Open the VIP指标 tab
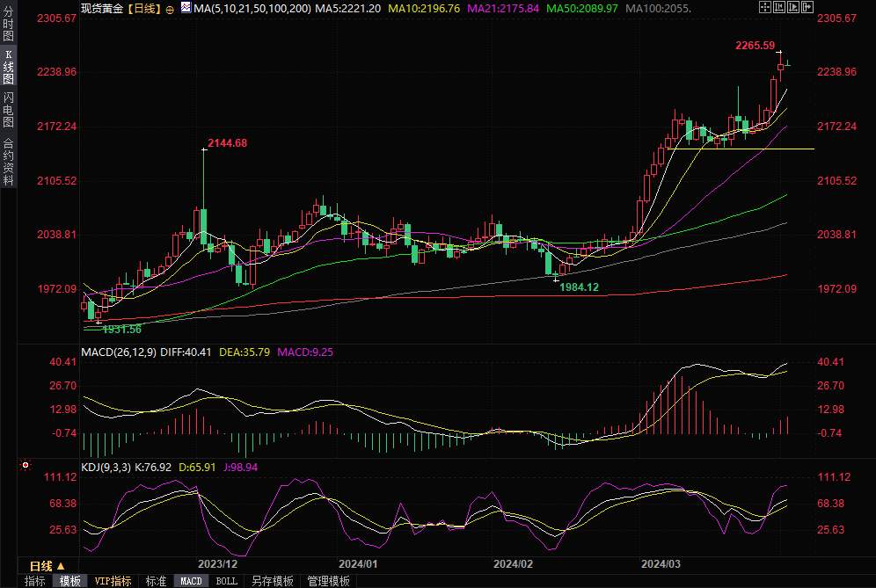 (x=113, y=581)
